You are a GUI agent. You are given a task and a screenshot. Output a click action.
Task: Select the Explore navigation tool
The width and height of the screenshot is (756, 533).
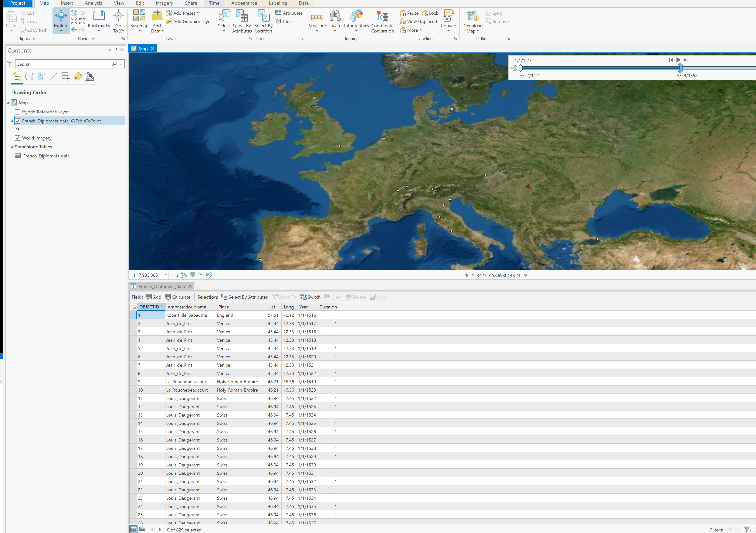[61, 21]
